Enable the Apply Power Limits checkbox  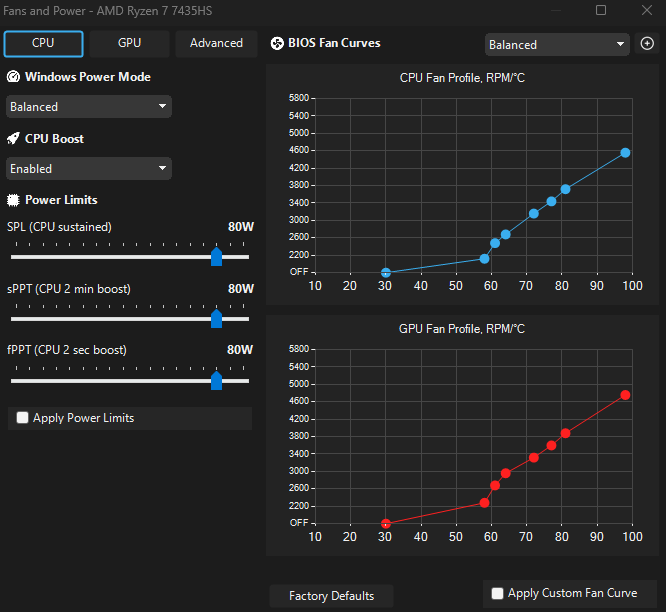(x=23, y=417)
